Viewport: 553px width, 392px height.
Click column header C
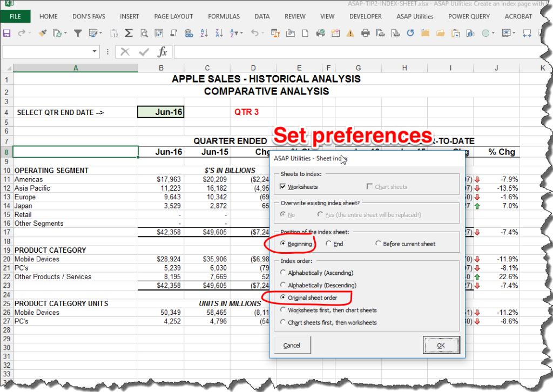pyautogui.click(x=207, y=67)
